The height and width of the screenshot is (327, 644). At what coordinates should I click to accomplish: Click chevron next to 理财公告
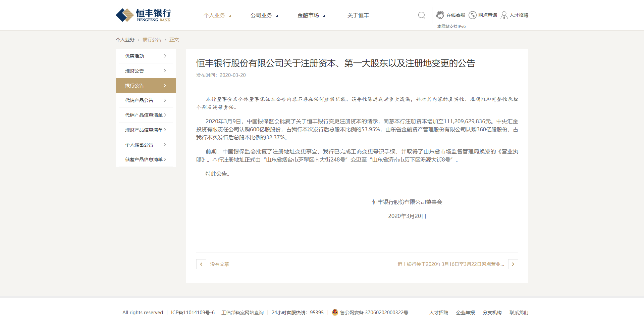pyautogui.click(x=165, y=71)
